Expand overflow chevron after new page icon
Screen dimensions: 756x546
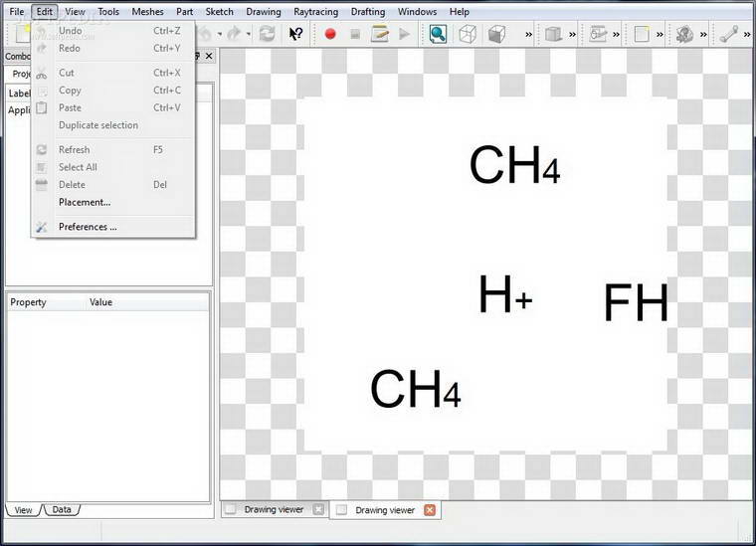(x=660, y=34)
